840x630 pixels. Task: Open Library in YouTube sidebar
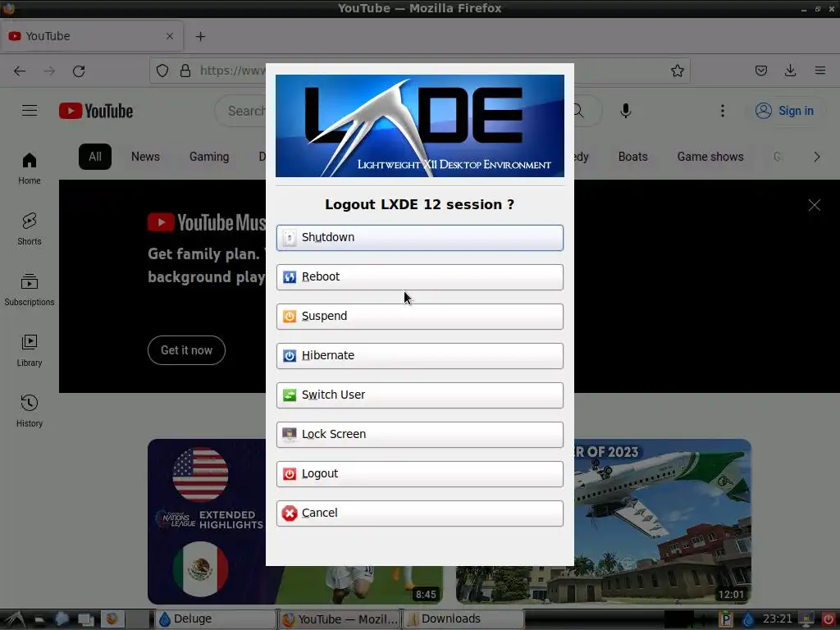(30, 349)
